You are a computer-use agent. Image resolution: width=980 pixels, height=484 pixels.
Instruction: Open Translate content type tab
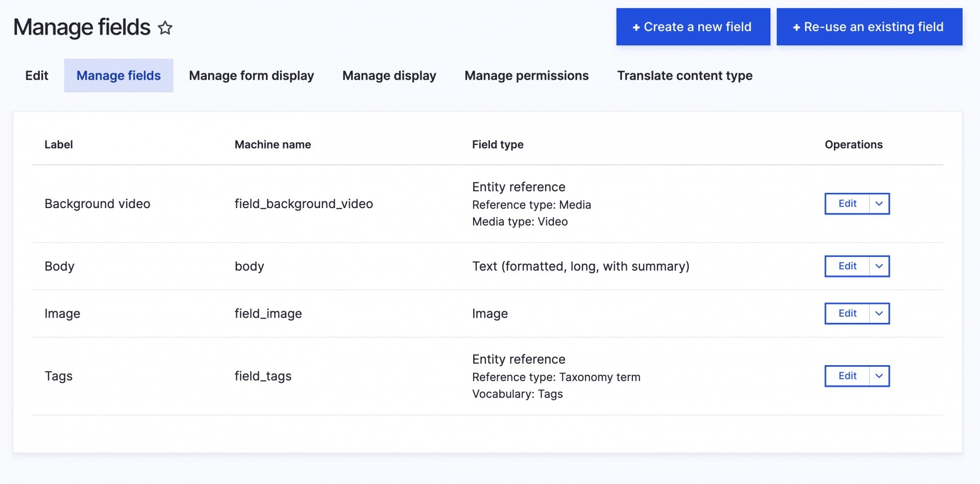coord(684,75)
